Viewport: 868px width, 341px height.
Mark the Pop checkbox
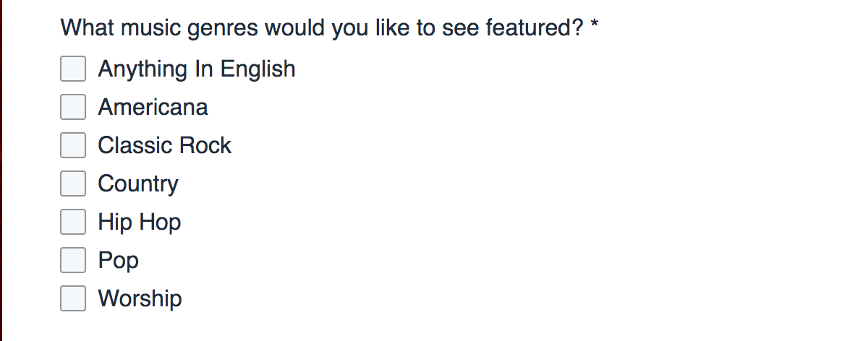click(x=73, y=260)
